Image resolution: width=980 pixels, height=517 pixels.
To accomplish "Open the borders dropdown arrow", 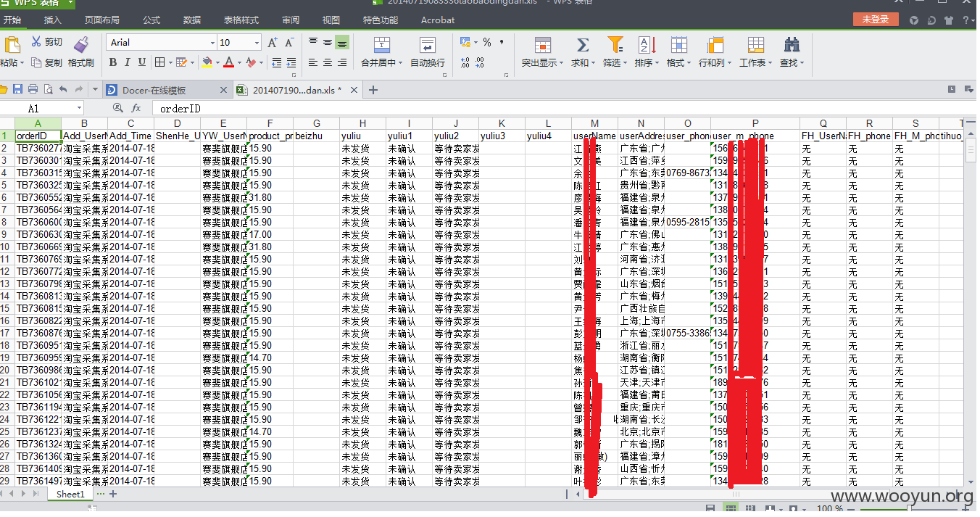I will click(170, 63).
